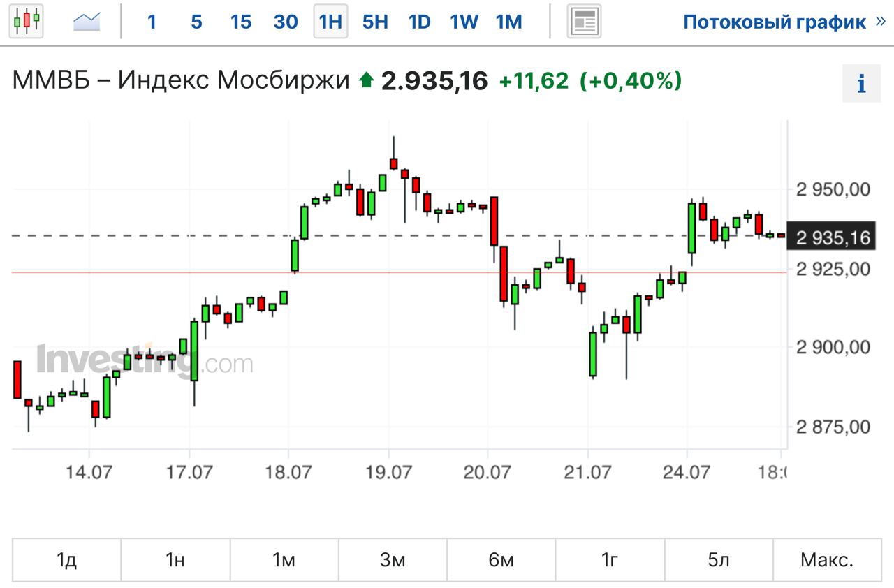This screenshot has height=588, width=894.
Task: Select the 1H hourly interval
Action: [330, 22]
